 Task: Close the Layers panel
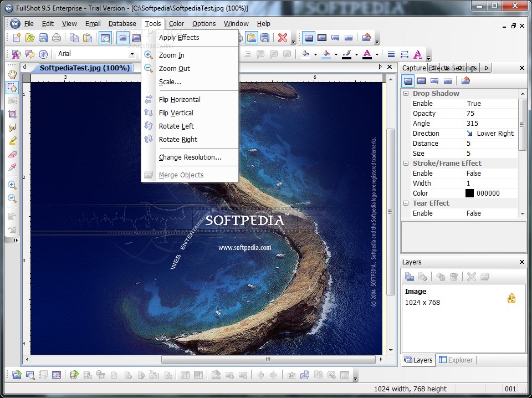point(522,262)
